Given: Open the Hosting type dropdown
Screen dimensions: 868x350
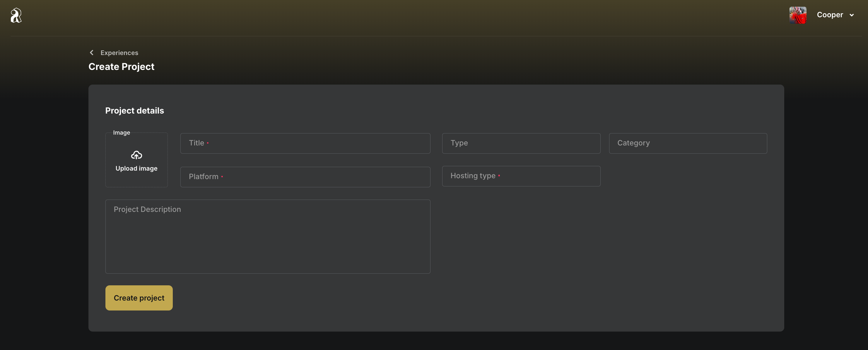Looking at the screenshot, I should 521,176.
